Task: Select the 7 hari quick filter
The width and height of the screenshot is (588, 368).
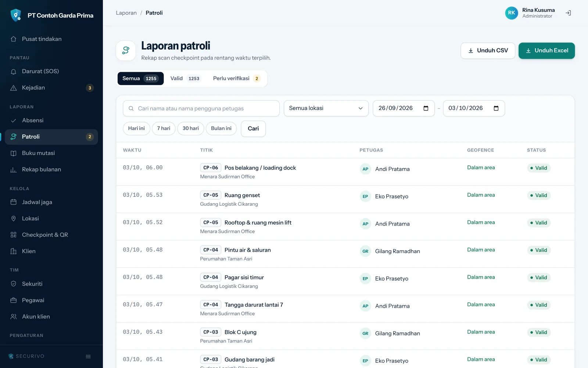Action: point(164,128)
